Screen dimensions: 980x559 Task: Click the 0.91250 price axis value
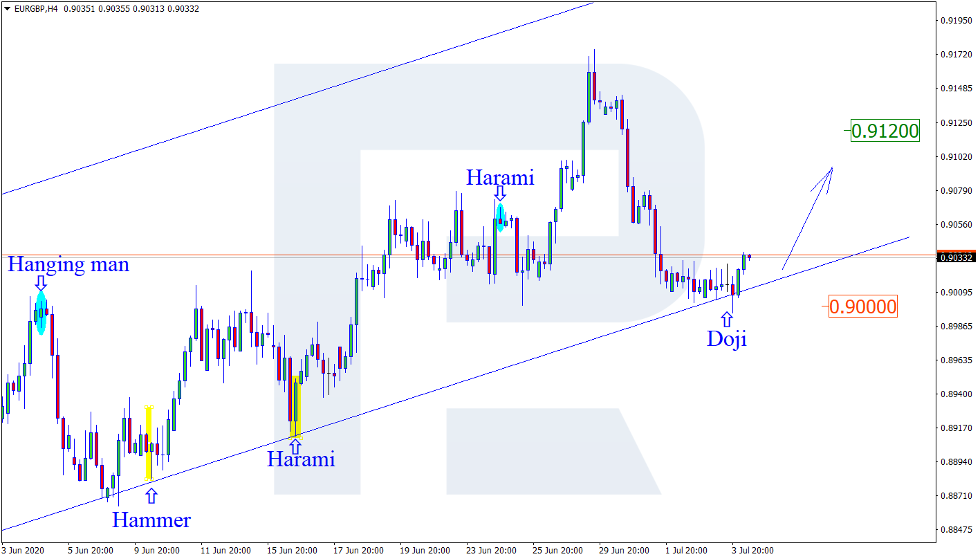click(958, 122)
